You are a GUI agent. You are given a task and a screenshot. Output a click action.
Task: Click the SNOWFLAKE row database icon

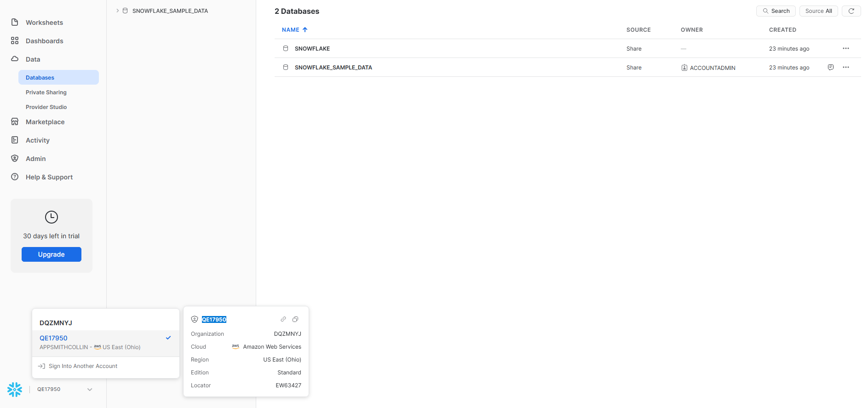coord(286,48)
